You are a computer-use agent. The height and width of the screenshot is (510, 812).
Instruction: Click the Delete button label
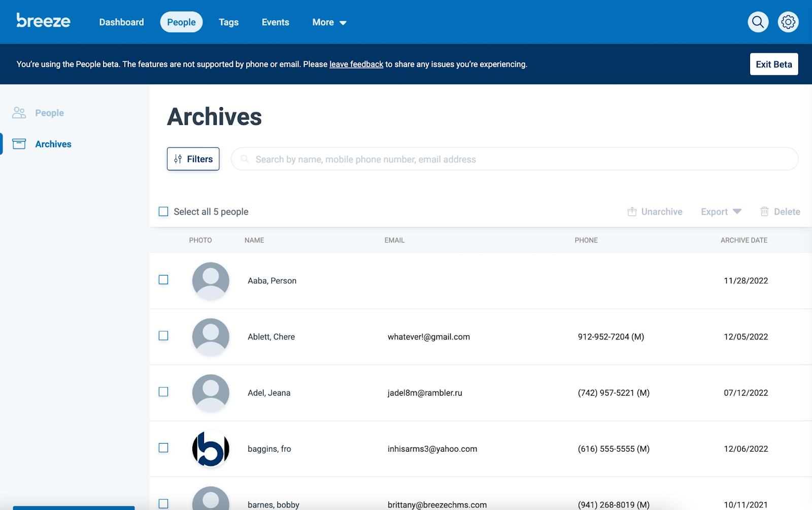[787, 212]
